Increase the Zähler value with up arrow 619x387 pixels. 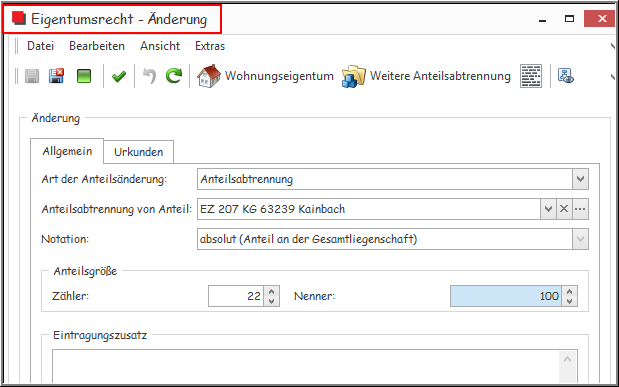point(272,292)
